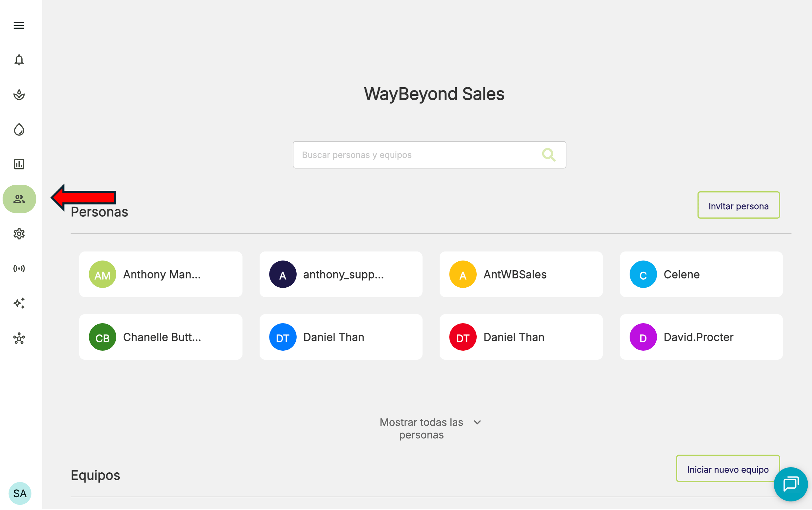Click the red DT avatar
The image size is (812, 510).
click(x=463, y=337)
